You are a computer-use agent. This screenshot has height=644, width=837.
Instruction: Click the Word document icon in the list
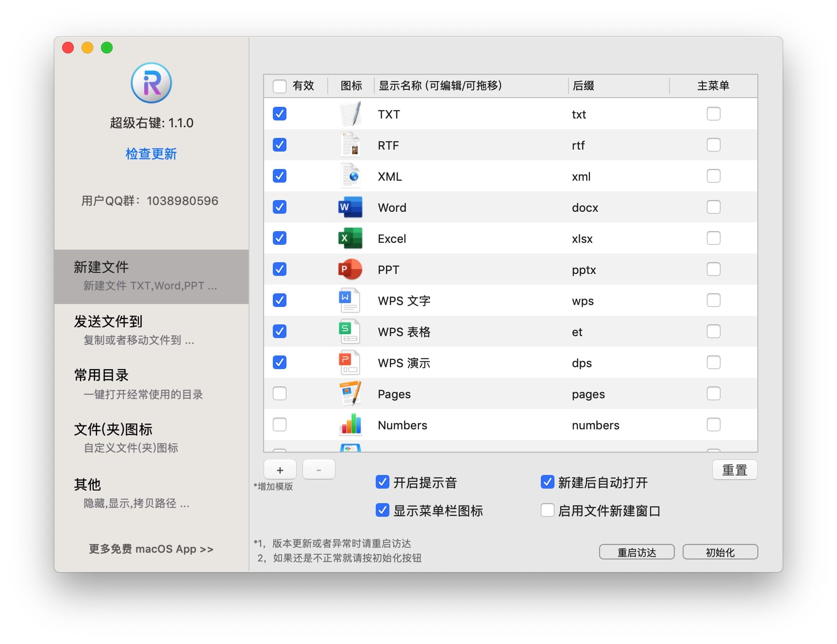click(350, 207)
